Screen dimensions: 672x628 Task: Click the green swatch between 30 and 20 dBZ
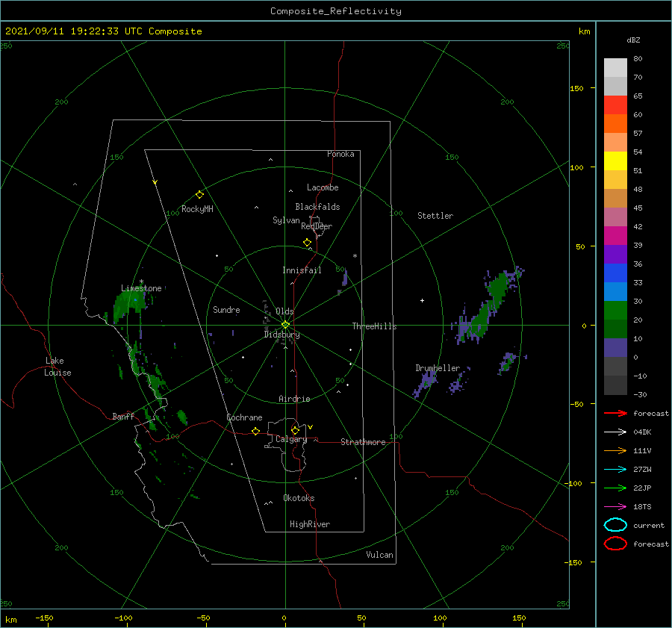pos(615,311)
